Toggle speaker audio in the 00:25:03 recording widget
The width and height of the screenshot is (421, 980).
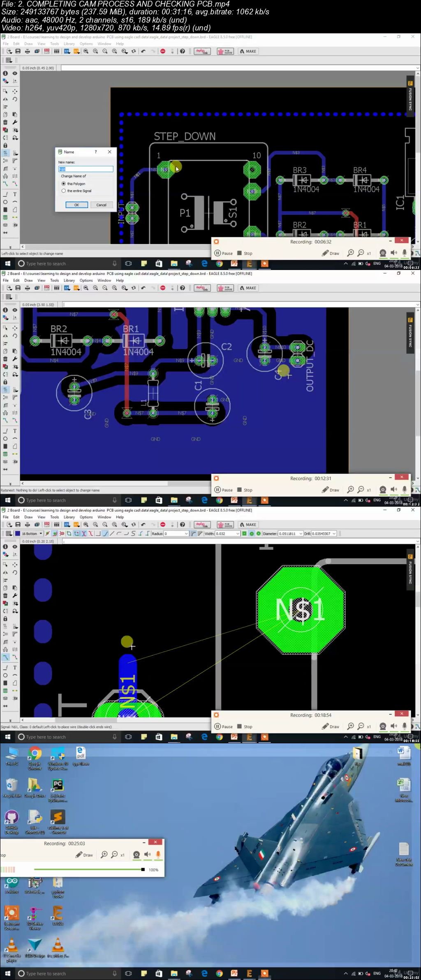click(x=147, y=854)
